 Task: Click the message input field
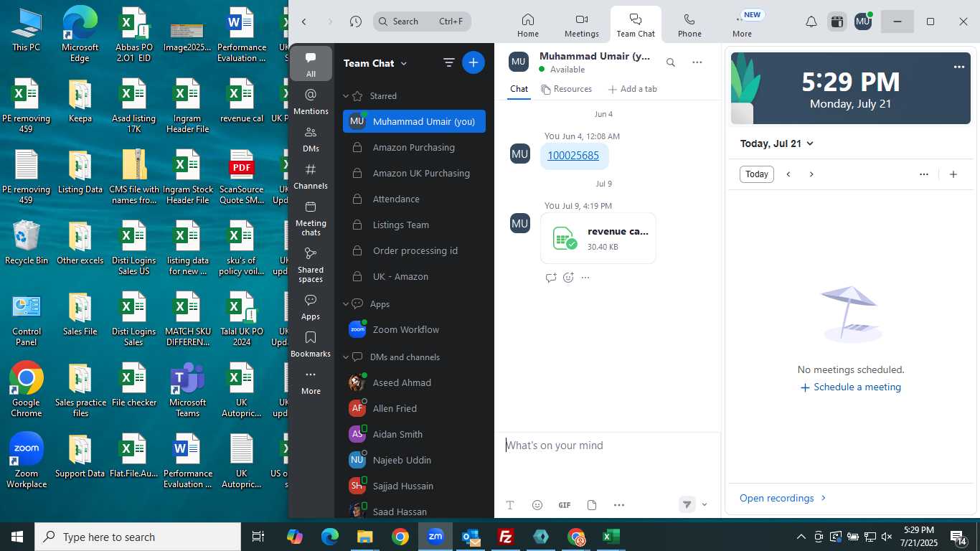607,446
